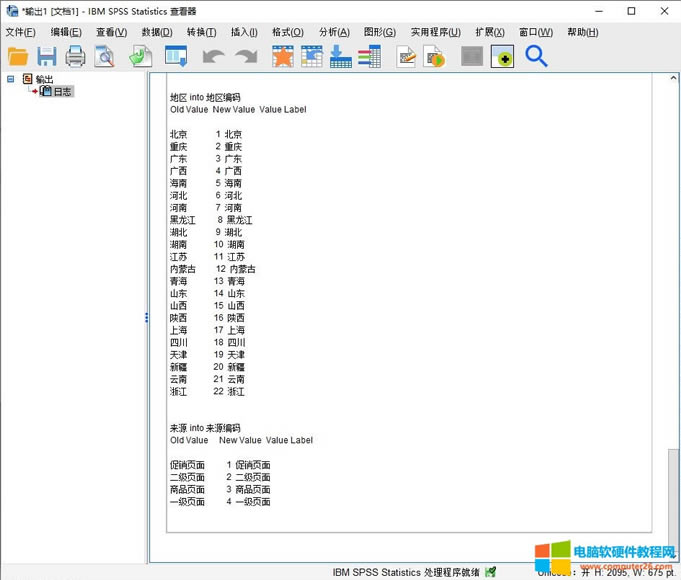The width and height of the screenshot is (681, 580).
Task: Click the pane splitter handle dots
Action: pyautogui.click(x=146, y=318)
